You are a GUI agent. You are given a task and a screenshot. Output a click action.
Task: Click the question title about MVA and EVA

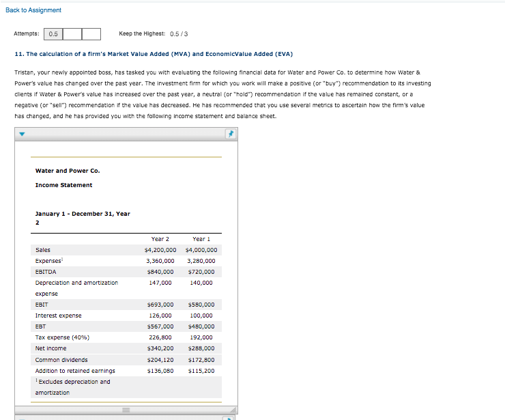click(154, 54)
